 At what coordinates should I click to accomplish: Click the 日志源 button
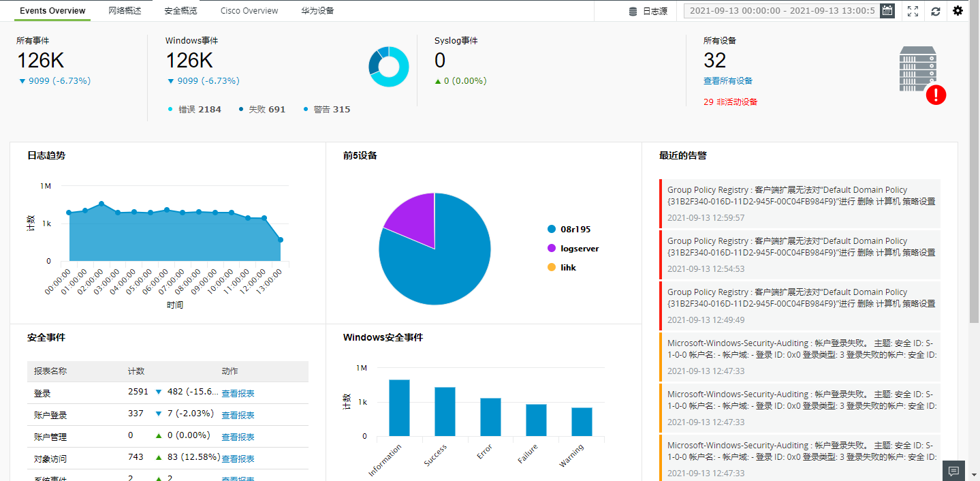[648, 11]
